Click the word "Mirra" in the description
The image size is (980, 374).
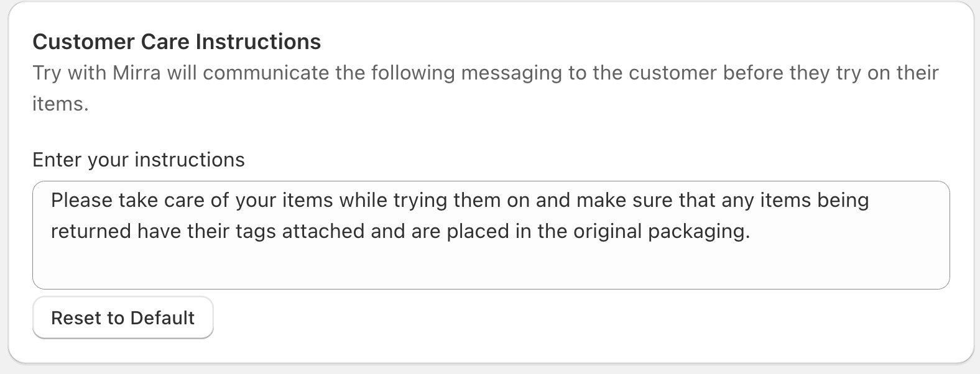tap(136, 73)
